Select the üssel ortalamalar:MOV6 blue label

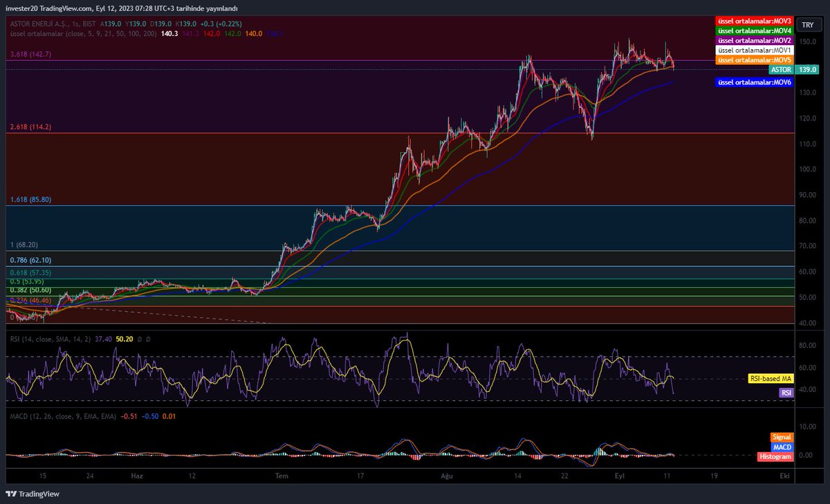coord(754,82)
